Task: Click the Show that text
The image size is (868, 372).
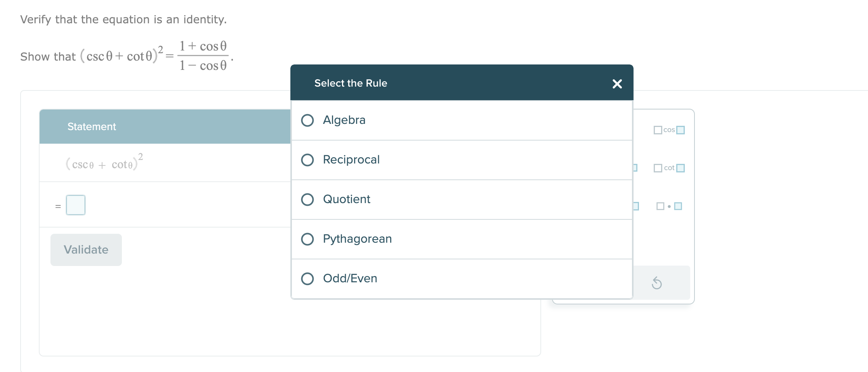Action: 48,57
